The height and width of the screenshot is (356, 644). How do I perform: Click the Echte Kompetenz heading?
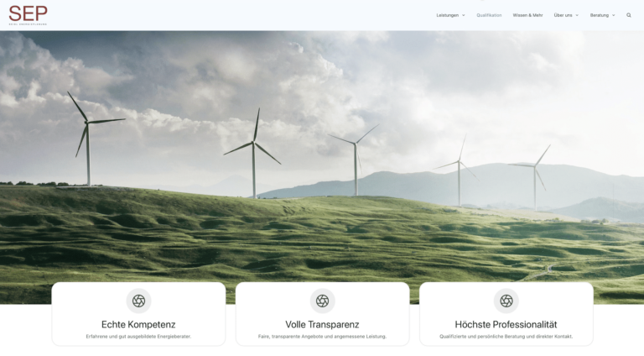pyautogui.click(x=138, y=324)
